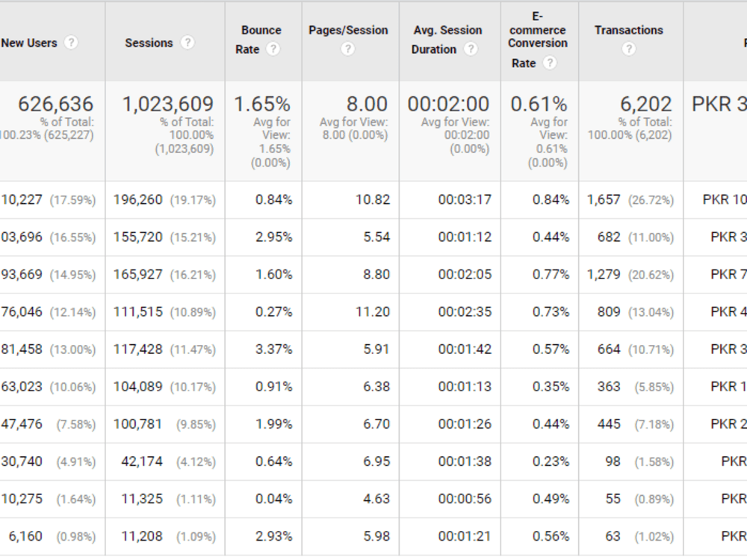Select conversion rate cell 0.77%
747x560 pixels.
coord(551,275)
